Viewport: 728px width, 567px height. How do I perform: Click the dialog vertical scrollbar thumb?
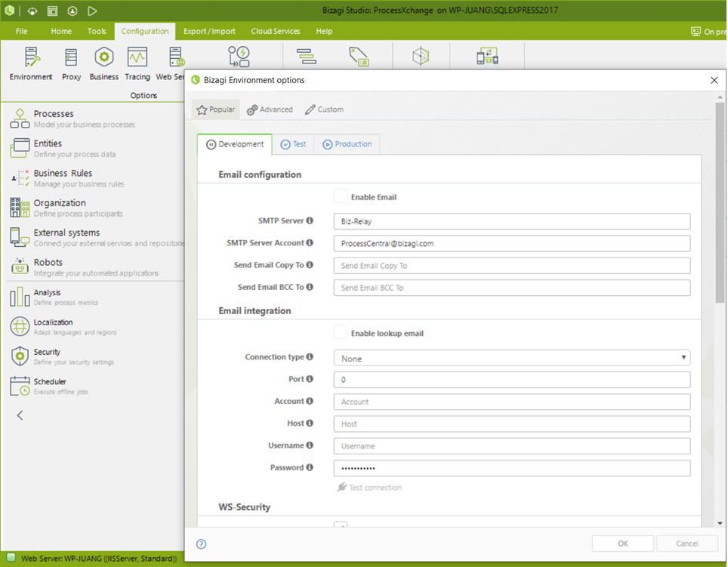tap(720, 202)
